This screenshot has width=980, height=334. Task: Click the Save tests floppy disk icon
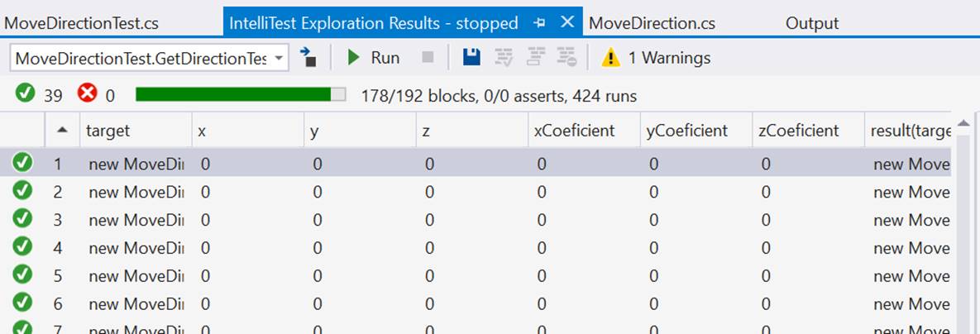tap(471, 58)
